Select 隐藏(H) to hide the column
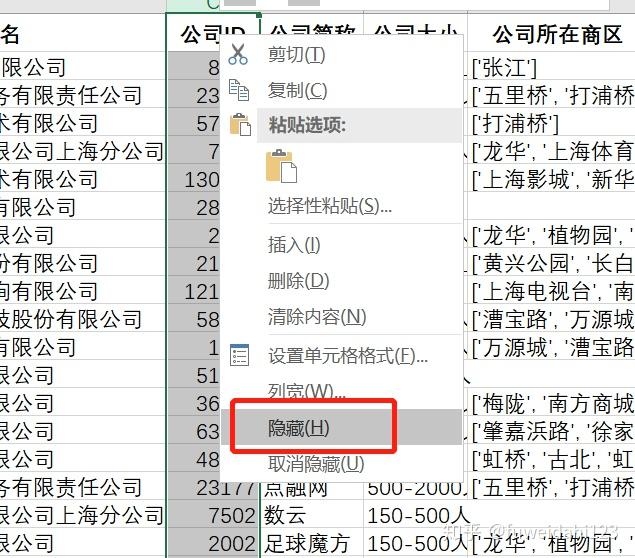 [341, 427]
